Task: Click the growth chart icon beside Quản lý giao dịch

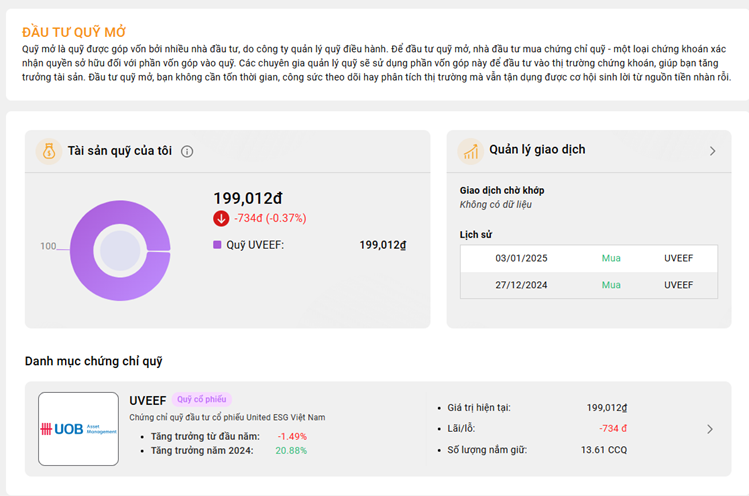Action: coord(471,151)
